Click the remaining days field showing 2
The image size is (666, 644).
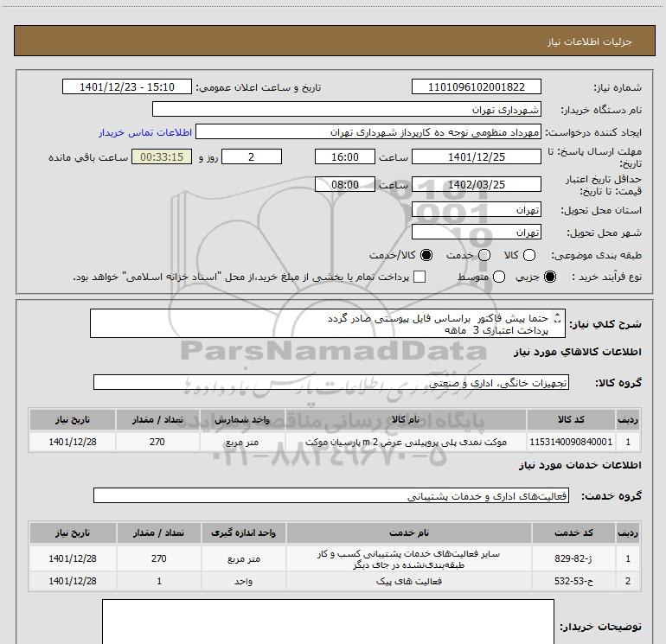(252, 156)
